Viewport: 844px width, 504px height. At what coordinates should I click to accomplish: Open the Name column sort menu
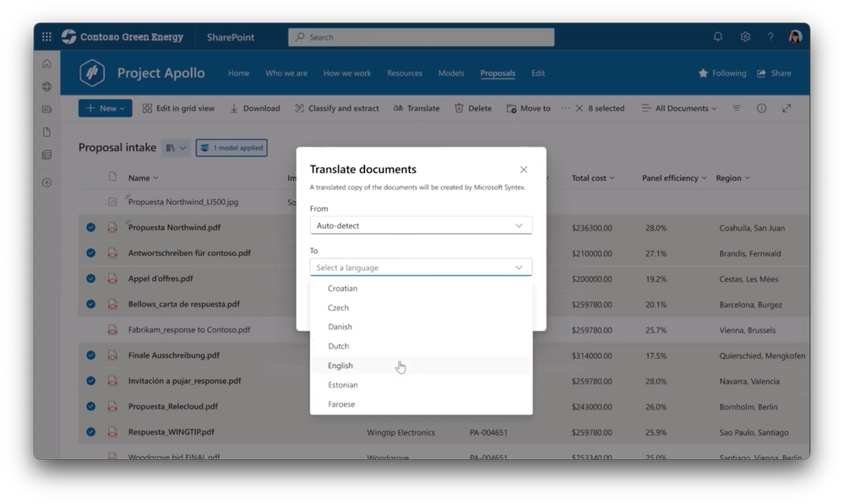point(143,178)
